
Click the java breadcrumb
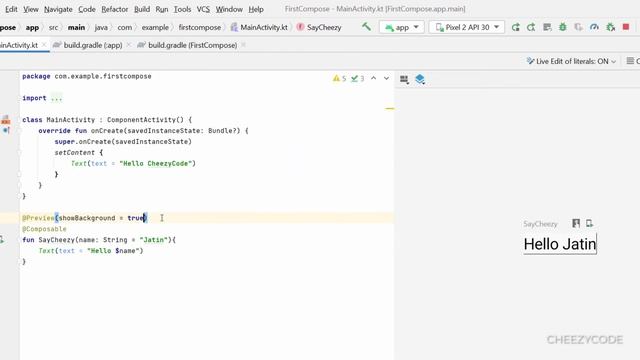[101, 27]
